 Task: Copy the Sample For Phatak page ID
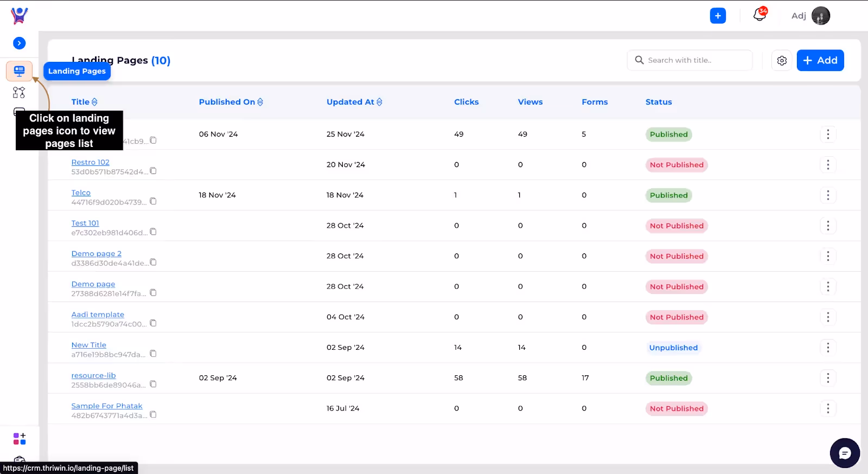pyautogui.click(x=154, y=414)
